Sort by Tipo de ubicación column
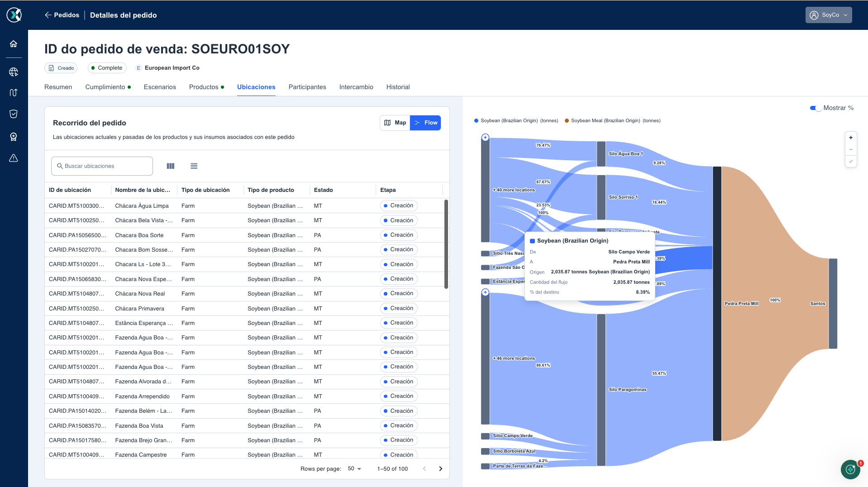 [x=205, y=190]
